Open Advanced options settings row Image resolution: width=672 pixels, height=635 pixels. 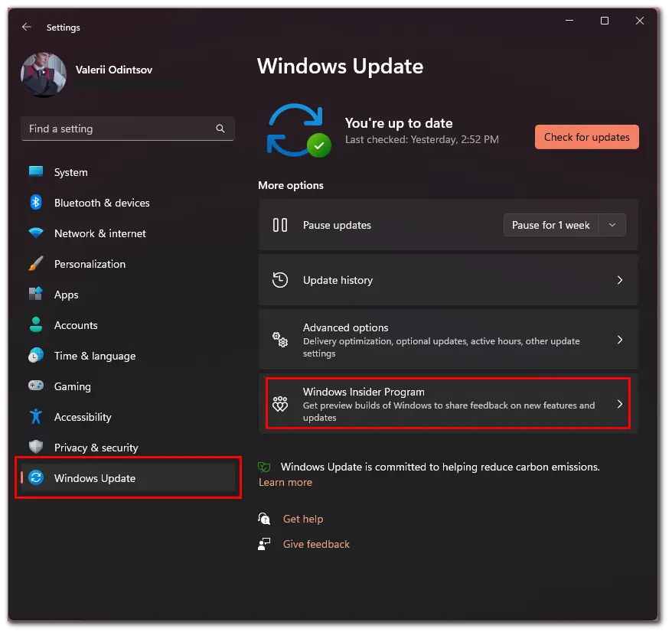(x=449, y=340)
